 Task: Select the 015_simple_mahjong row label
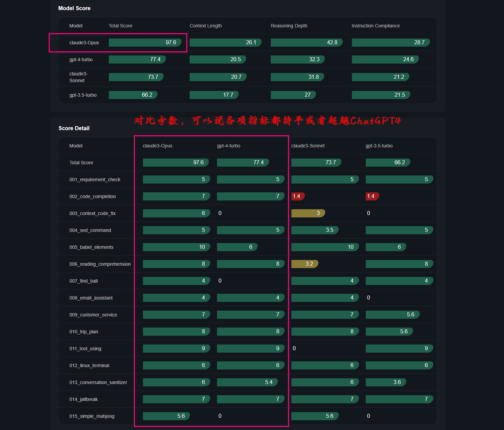92,416
